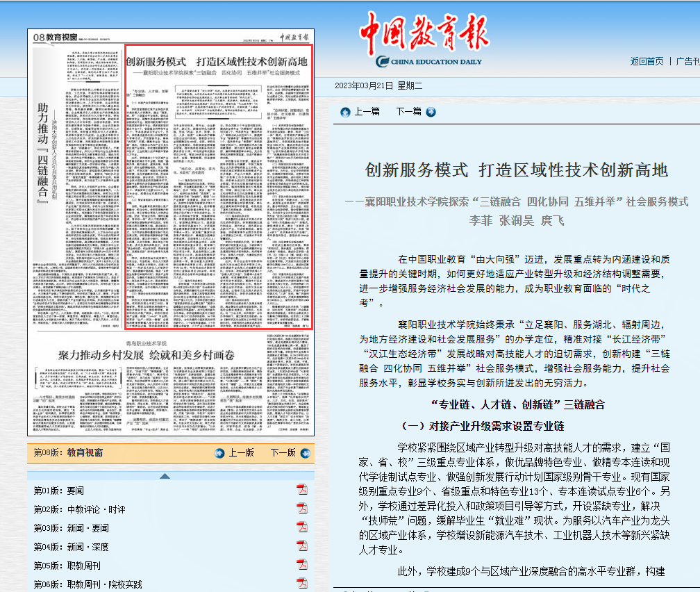Open 第03版：新闻·要闻 from the list
Screen dimensions: 700x592
coord(72,528)
